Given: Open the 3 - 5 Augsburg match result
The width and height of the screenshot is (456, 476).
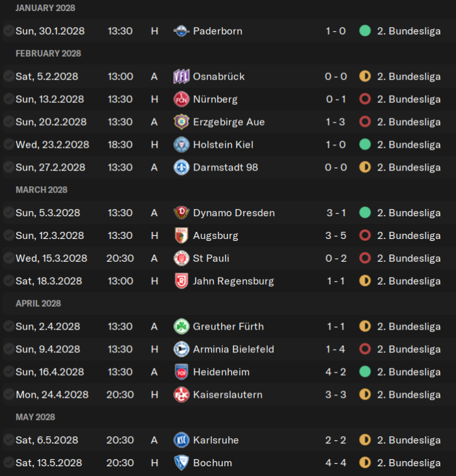Looking at the screenshot, I should click(335, 236).
